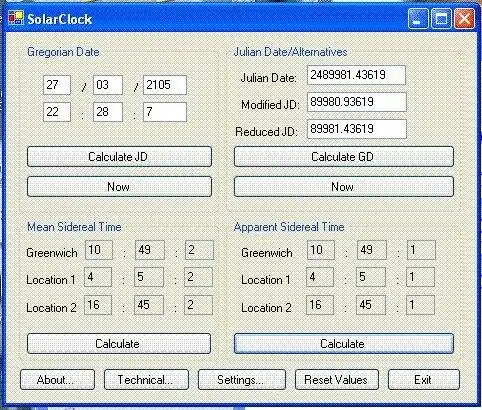Click Location 1 label in Apparent Sidereal Time
Viewport: 482px width, 410px height.
(266, 280)
